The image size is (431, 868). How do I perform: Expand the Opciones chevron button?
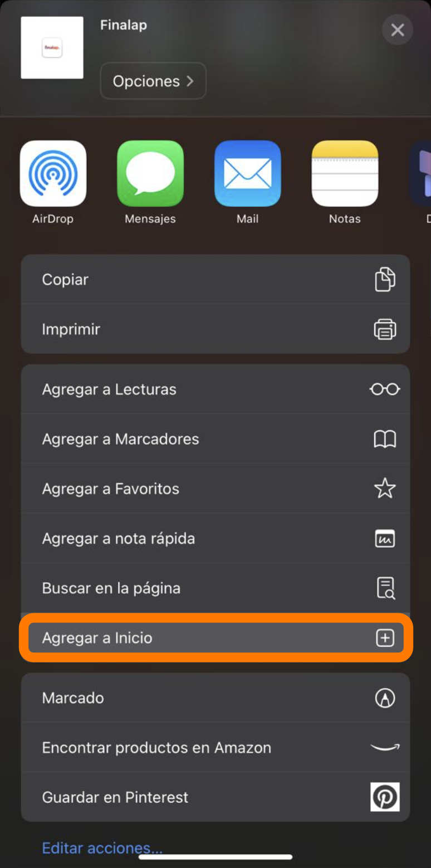coord(153,81)
